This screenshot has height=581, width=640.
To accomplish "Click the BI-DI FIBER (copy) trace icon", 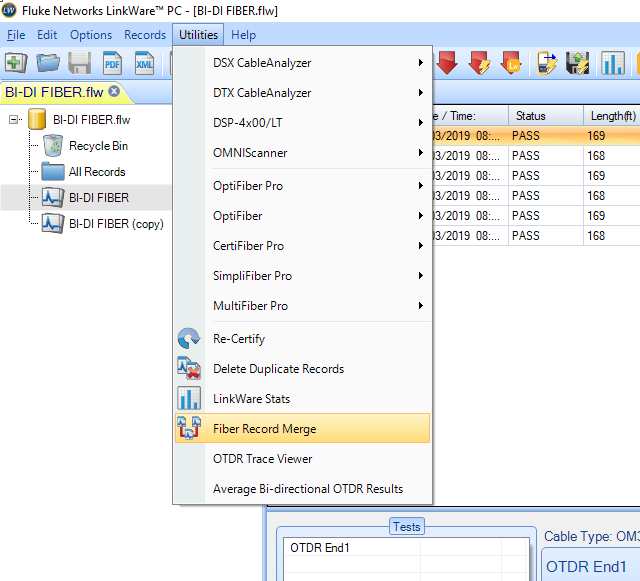I will tap(53, 224).
